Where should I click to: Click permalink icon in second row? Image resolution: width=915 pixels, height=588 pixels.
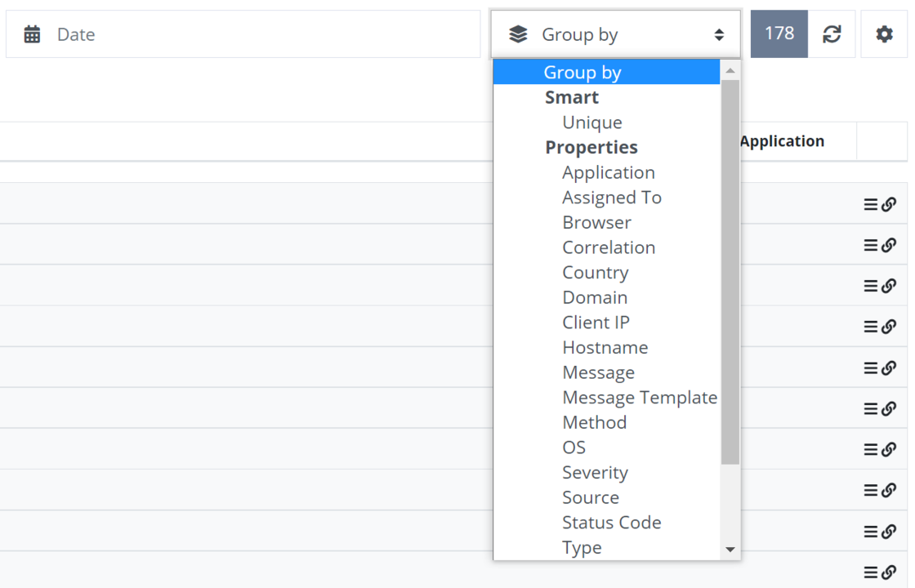pos(889,245)
